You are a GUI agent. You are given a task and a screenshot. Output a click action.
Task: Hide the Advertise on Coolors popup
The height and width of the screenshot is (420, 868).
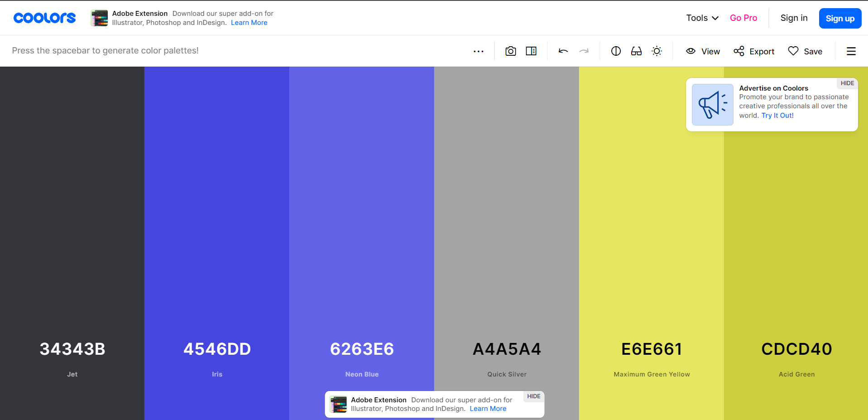(x=847, y=83)
